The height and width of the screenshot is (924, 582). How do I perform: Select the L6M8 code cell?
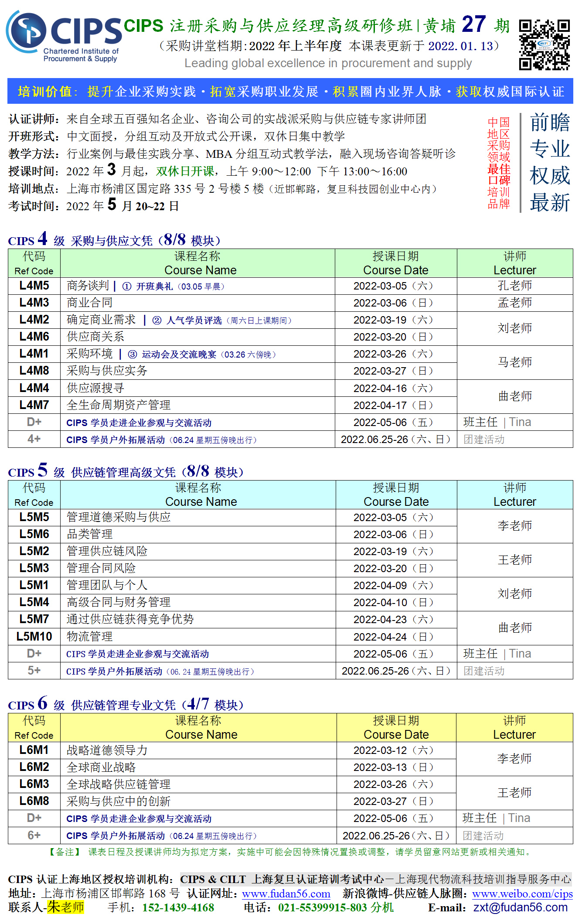point(34,801)
